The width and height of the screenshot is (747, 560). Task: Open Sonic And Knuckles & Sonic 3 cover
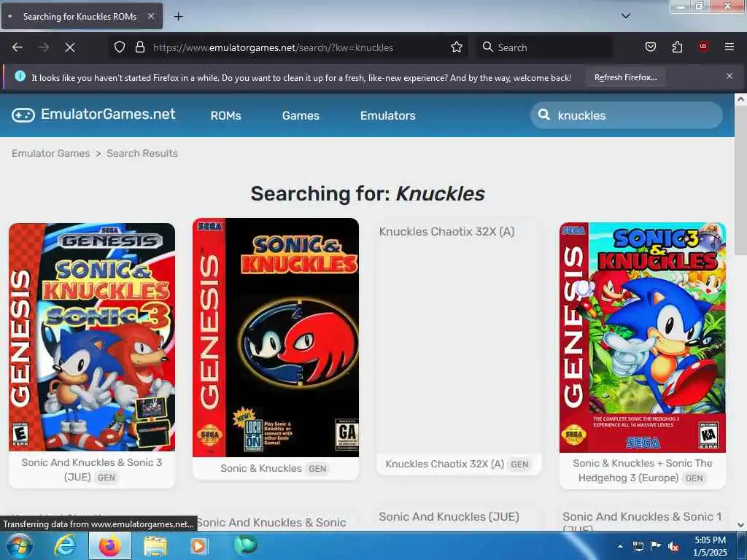click(92, 337)
